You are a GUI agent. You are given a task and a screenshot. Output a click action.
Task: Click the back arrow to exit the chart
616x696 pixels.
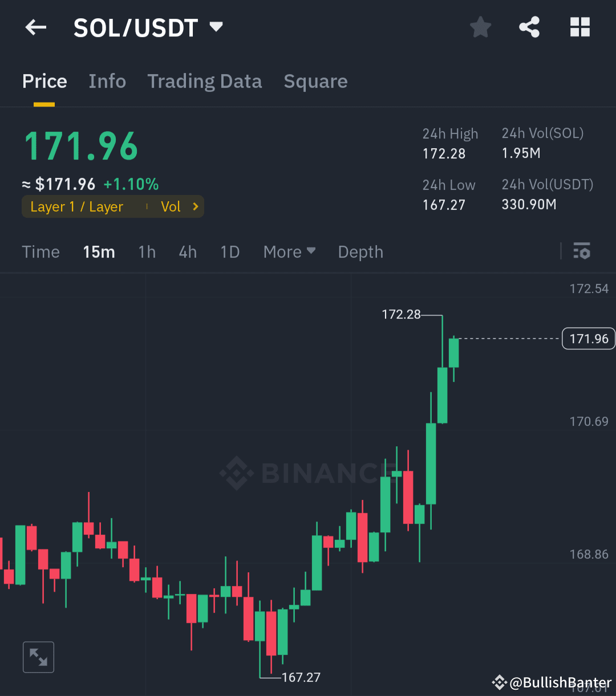click(x=35, y=27)
